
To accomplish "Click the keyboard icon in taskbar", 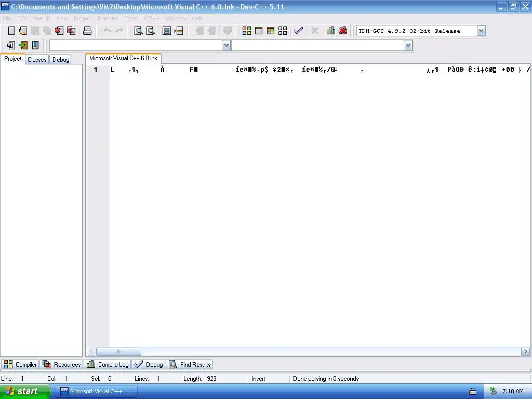I will [x=473, y=392].
